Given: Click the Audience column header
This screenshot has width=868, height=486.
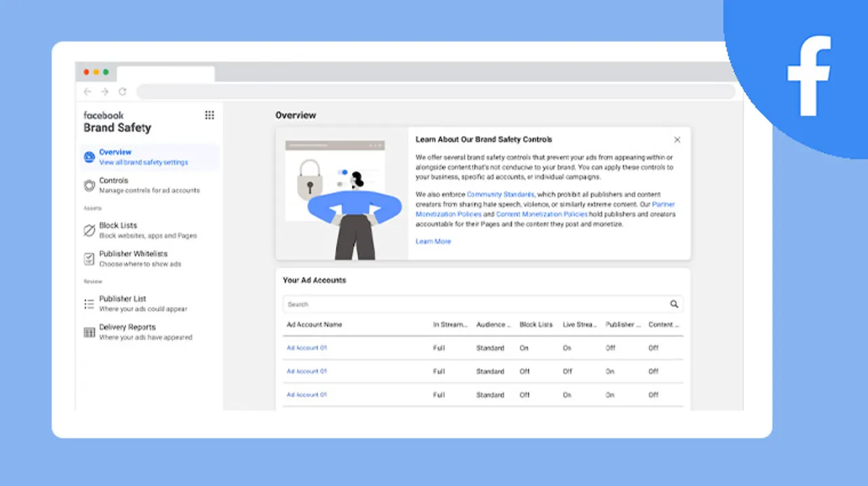Looking at the screenshot, I should click(494, 325).
